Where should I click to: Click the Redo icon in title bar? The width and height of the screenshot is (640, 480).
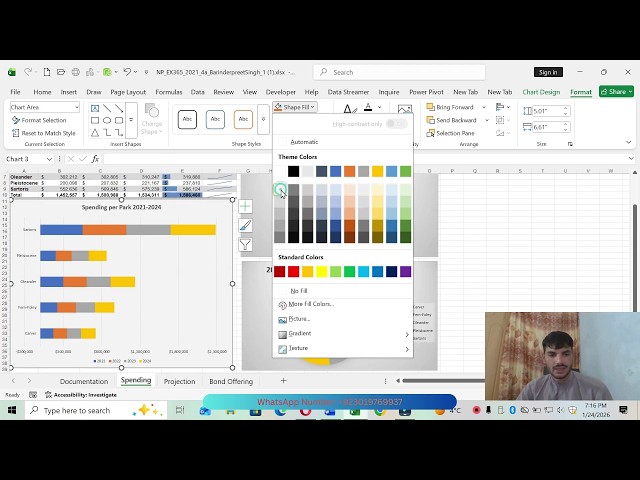click(x=28, y=72)
